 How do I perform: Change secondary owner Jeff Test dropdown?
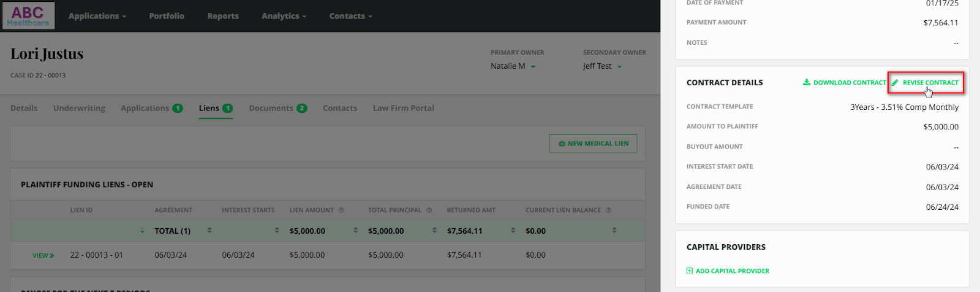click(x=602, y=66)
